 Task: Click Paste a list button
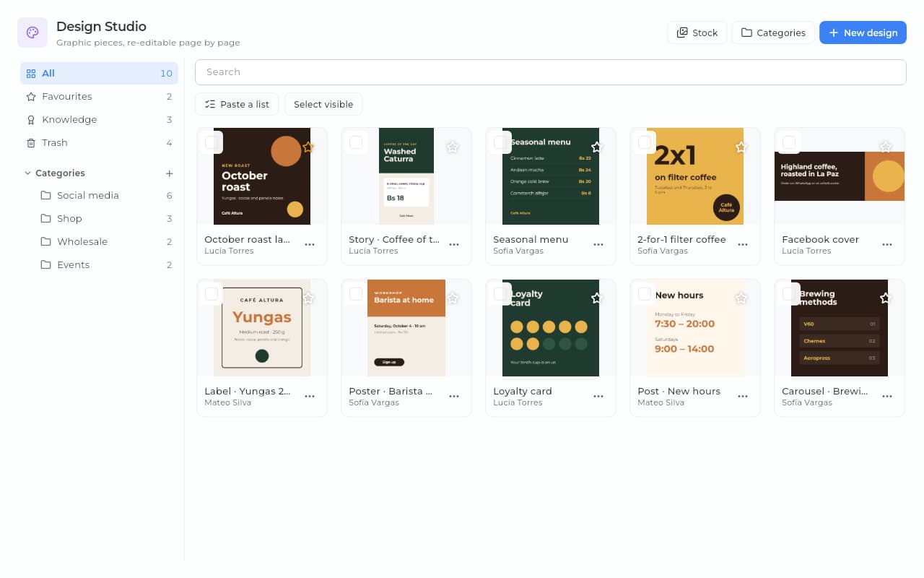coord(237,104)
